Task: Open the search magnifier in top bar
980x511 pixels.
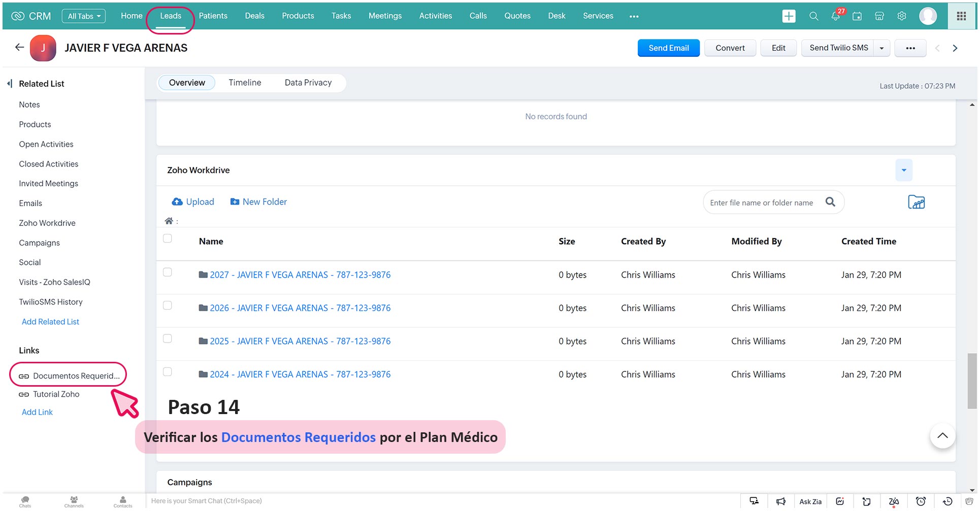Action: (813, 16)
